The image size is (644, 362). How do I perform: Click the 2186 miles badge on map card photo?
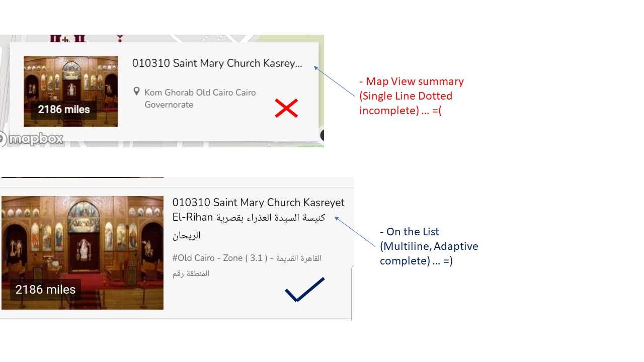click(x=64, y=110)
